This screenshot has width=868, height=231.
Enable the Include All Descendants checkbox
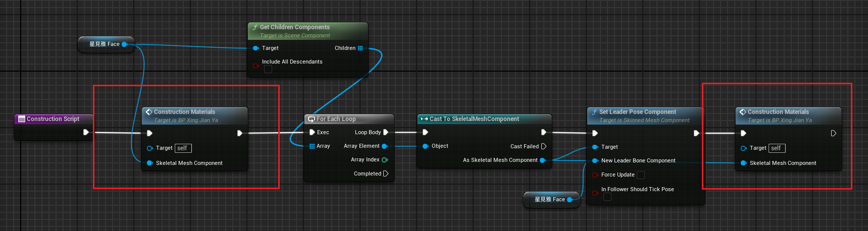268,69
